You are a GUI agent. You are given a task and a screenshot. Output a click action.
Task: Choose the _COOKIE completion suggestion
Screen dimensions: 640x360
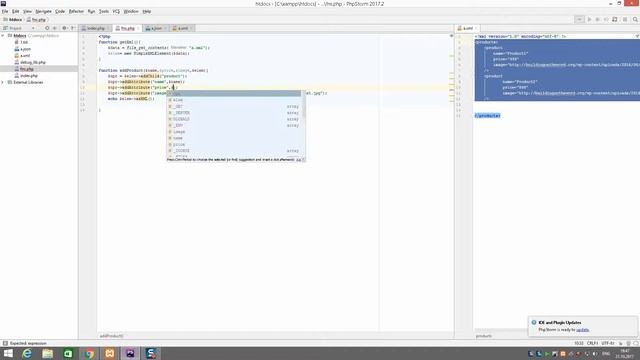tap(235, 151)
